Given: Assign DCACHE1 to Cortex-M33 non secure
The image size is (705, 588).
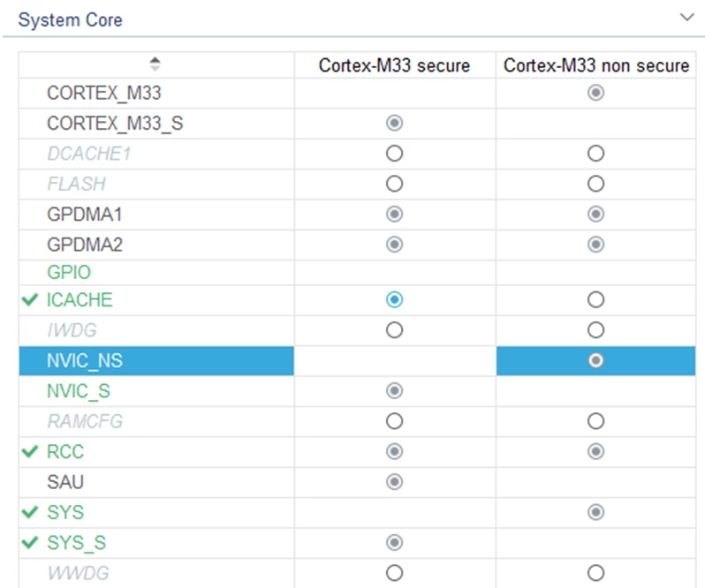Looking at the screenshot, I should point(595,154).
